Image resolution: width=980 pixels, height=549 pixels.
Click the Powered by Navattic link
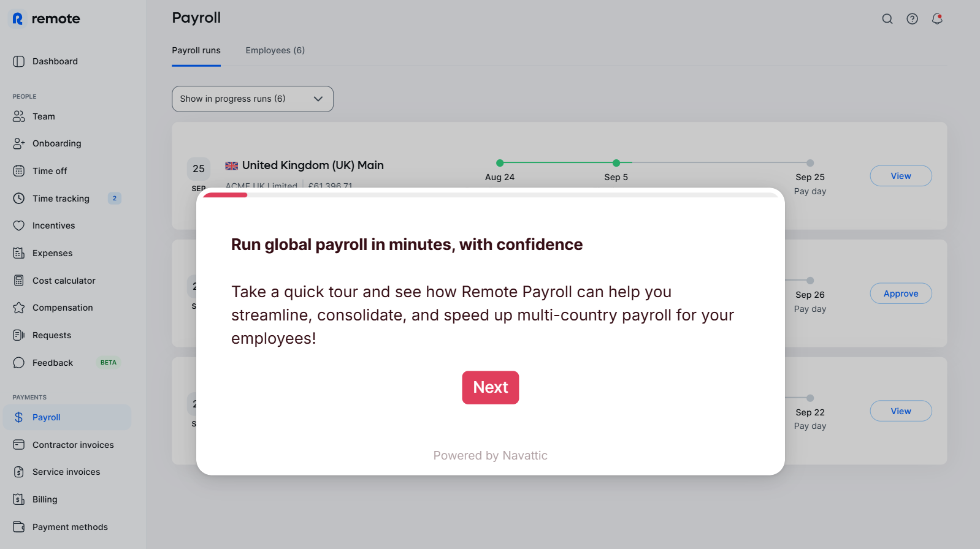490,455
